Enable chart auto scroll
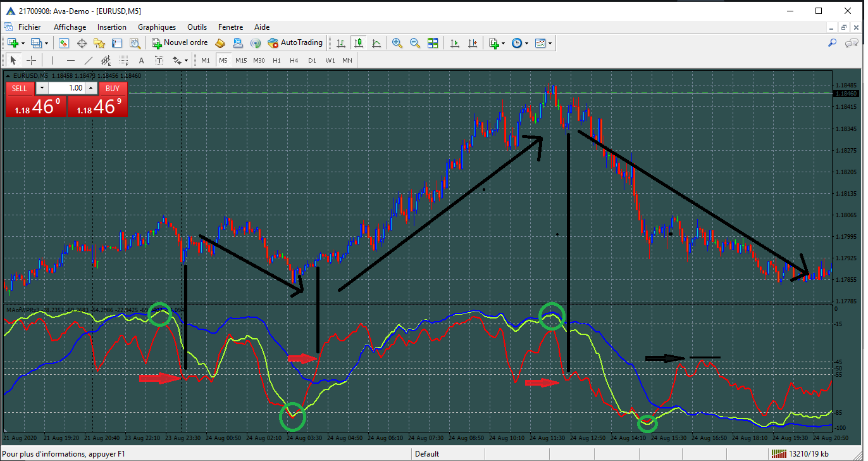This screenshot has width=868, height=461. click(455, 42)
